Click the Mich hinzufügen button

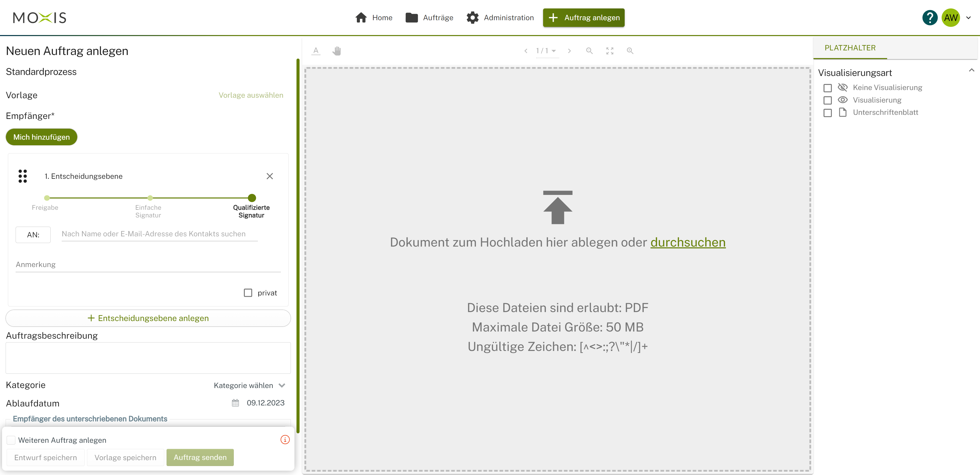coord(41,137)
